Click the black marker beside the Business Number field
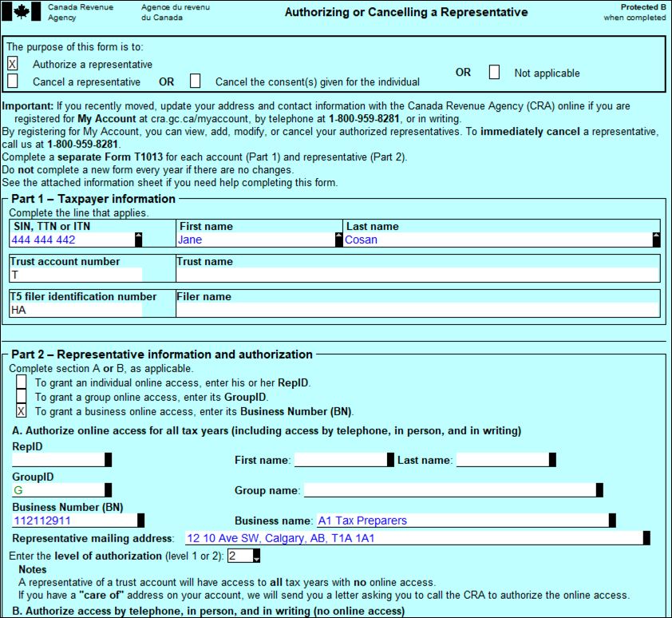This screenshot has height=618, width=672. [141, 521]
